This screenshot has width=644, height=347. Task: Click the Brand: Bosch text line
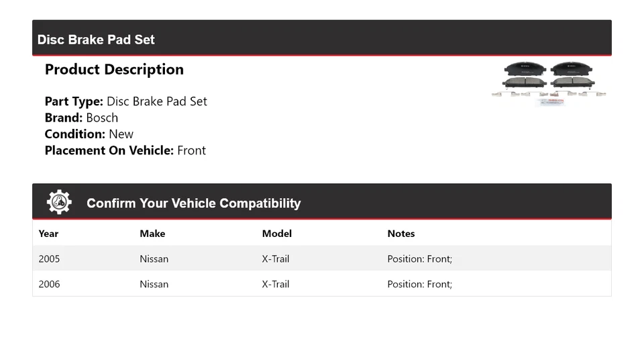click(81, 117)
